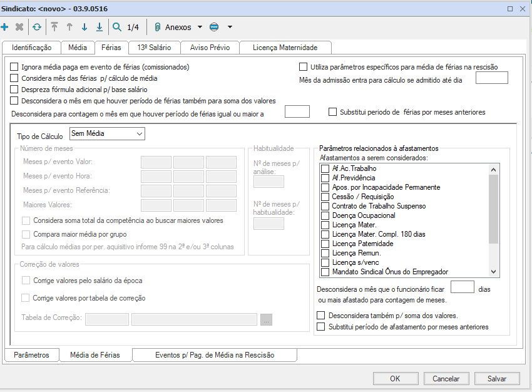Jump to the last record arrow
Viewport: 532px width, 392px height.
tap(100, 27)
